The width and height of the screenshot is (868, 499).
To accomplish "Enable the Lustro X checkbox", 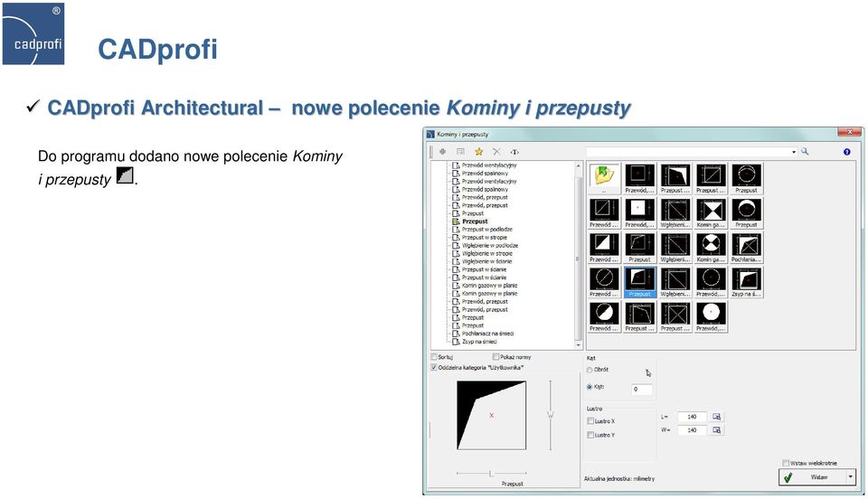I will [590, 421].
